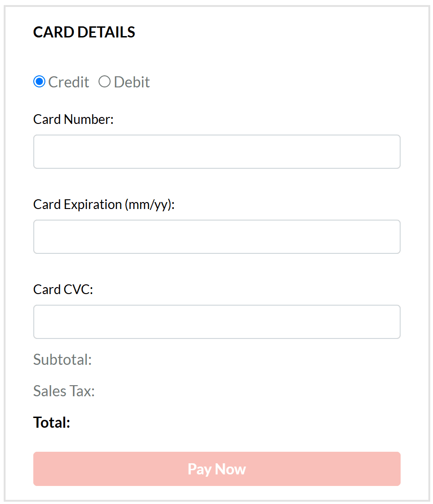Click the Debit label text
Screen dimensions: 433x504
click(x=132, y=82)
